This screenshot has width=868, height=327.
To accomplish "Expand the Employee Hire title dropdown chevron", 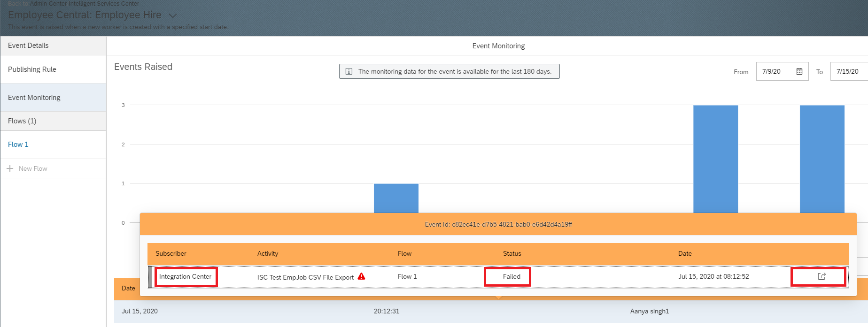I will pos(172,15).
